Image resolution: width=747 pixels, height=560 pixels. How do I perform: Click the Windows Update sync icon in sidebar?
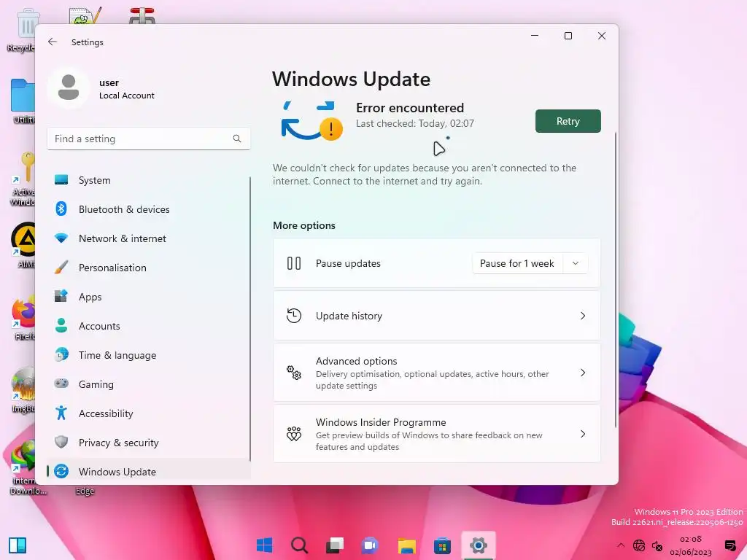coord(61,471)
